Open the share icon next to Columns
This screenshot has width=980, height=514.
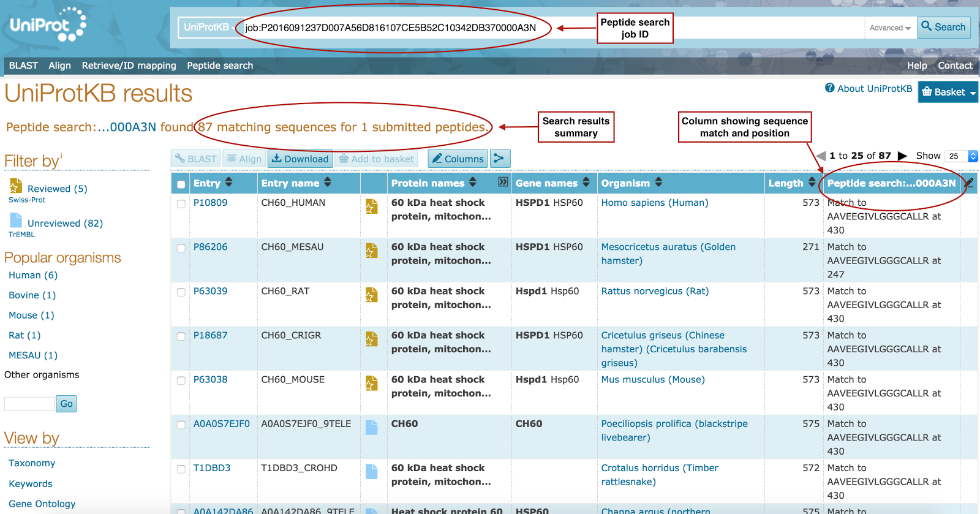pos(499,159)
